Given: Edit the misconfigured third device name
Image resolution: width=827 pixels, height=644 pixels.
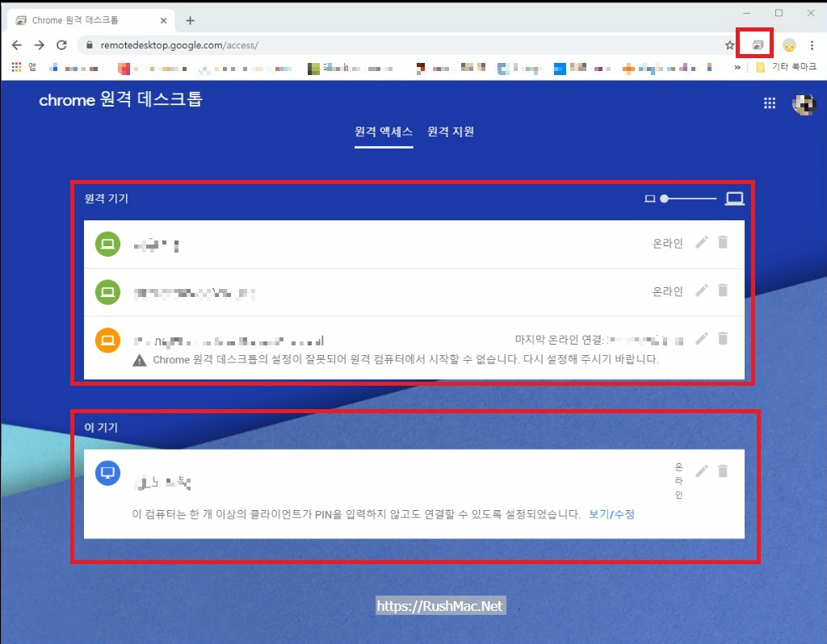Looking at the screenshot, I should point(702,338).
